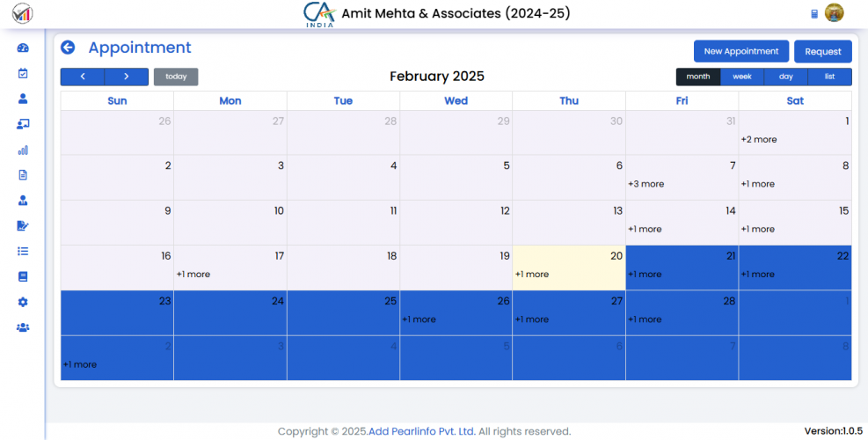This screenshot has height=440, width=868.
Task: Click the Amit Mehta & Associates header title
Action: click(456, 13)
